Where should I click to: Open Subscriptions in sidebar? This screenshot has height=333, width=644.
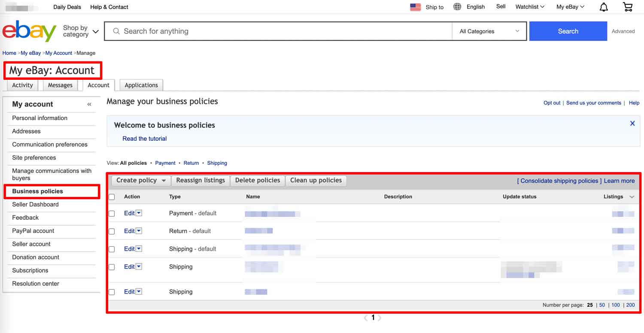pyautogui.click(x=30, y=270)
